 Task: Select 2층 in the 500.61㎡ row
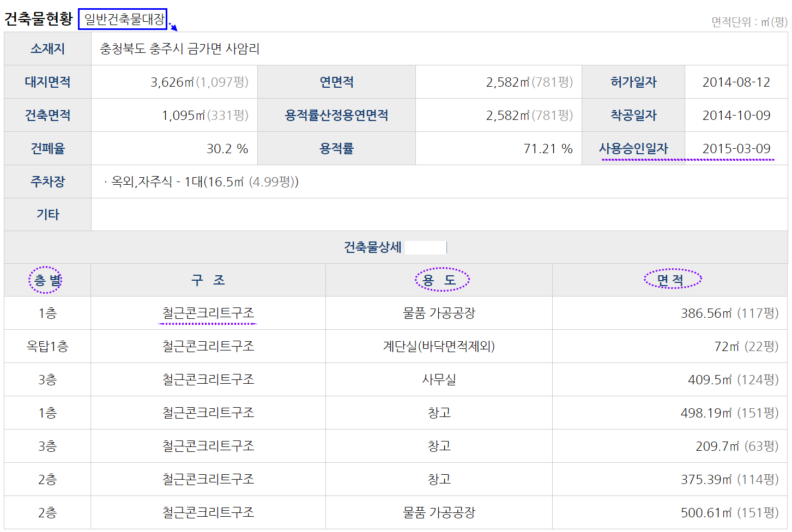(47, 512)
